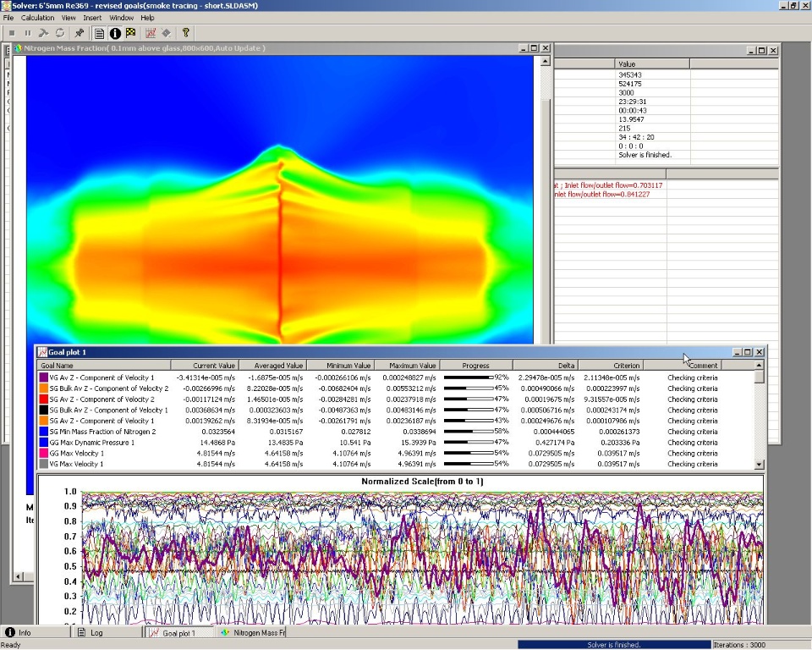Click the Maximum Value column header
This screenshot has width=812, height=650.
click(407, 366)
